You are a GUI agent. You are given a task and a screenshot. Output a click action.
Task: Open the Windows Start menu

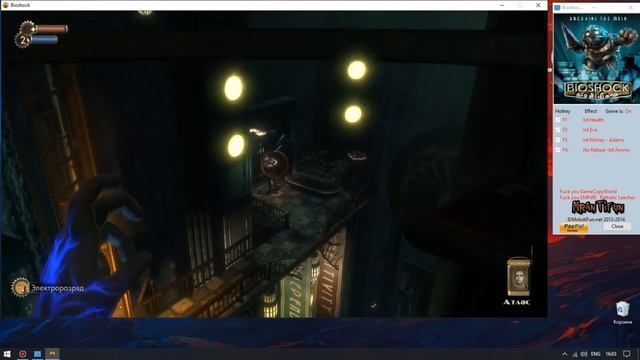click(7, 354)
